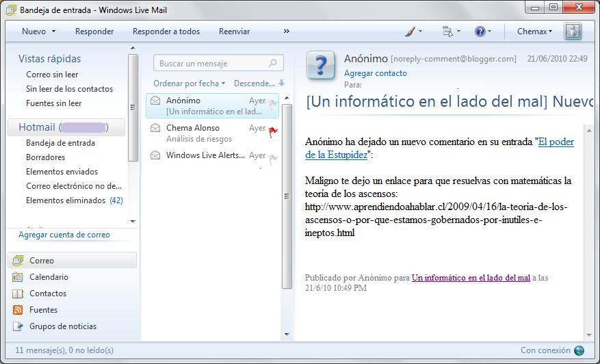Click folder pane scroll down arrow

coord(133,221)
